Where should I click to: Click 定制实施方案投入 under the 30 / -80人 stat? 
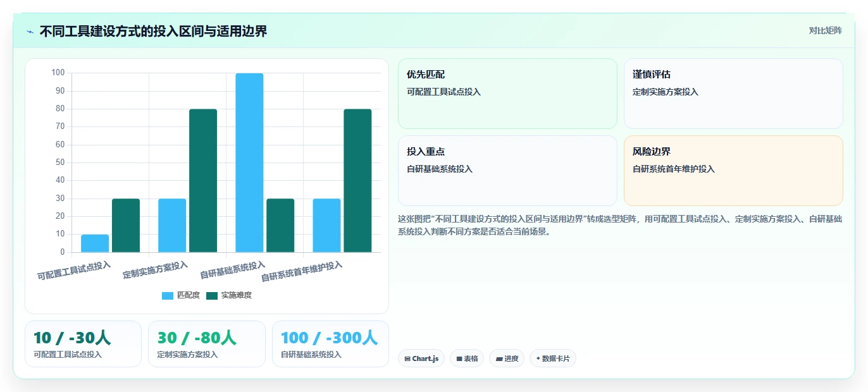187,355
